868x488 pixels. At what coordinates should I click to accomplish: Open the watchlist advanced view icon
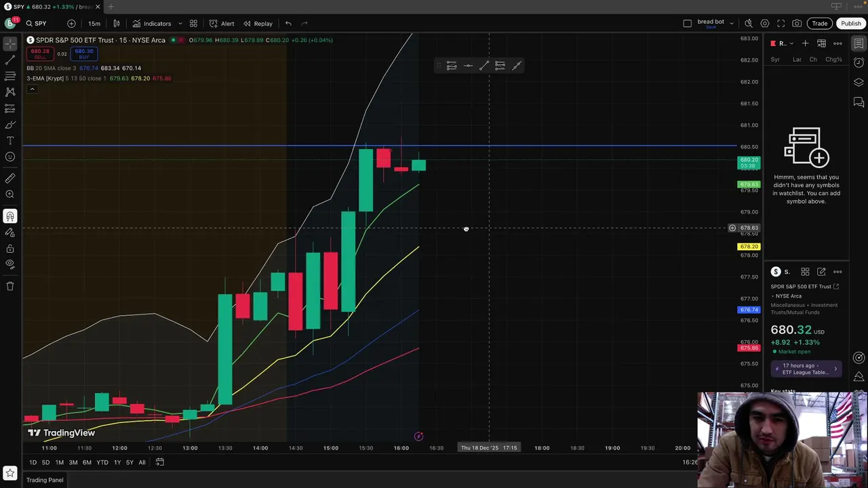[x=821, y=43]
